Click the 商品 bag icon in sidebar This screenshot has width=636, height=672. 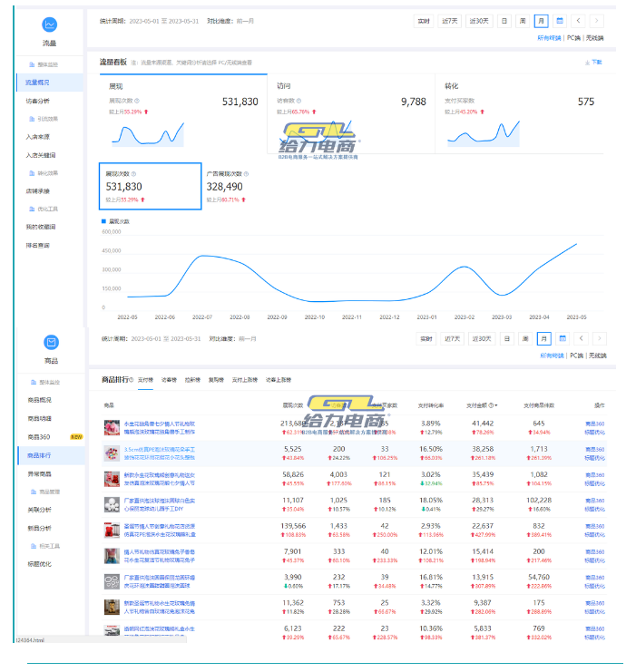click(51, 342)
